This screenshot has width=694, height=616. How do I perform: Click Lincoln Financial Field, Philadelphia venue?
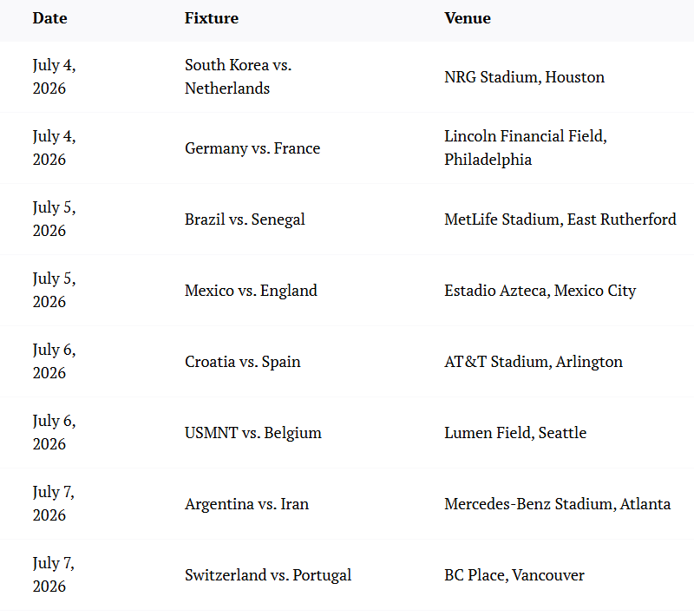coord(525,148)
